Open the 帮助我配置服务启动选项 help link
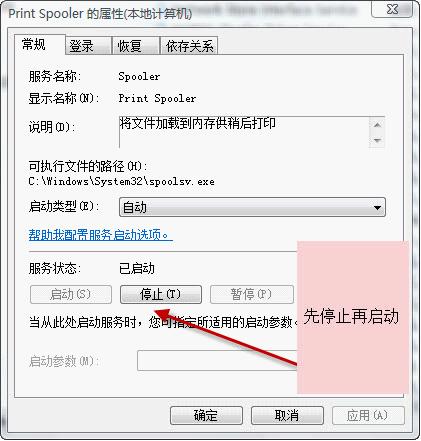This screenshot has width=421, height=441. [100, 235]
